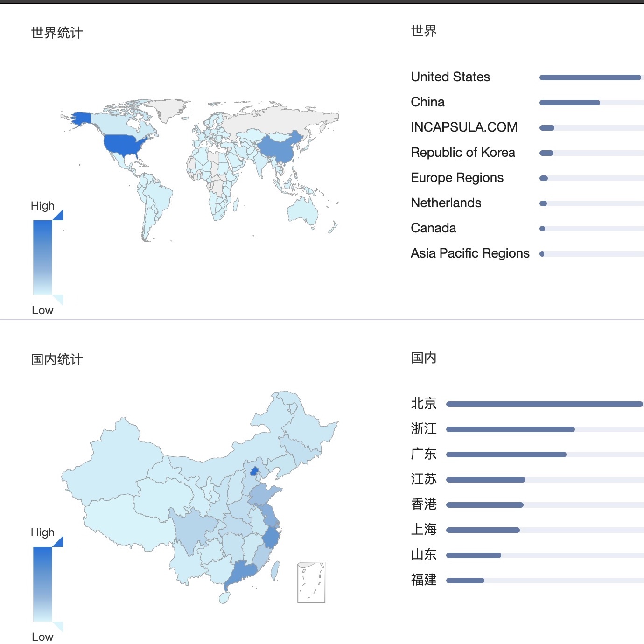Click world map High legend handle
644x644 pixels.
pos(58,215)
